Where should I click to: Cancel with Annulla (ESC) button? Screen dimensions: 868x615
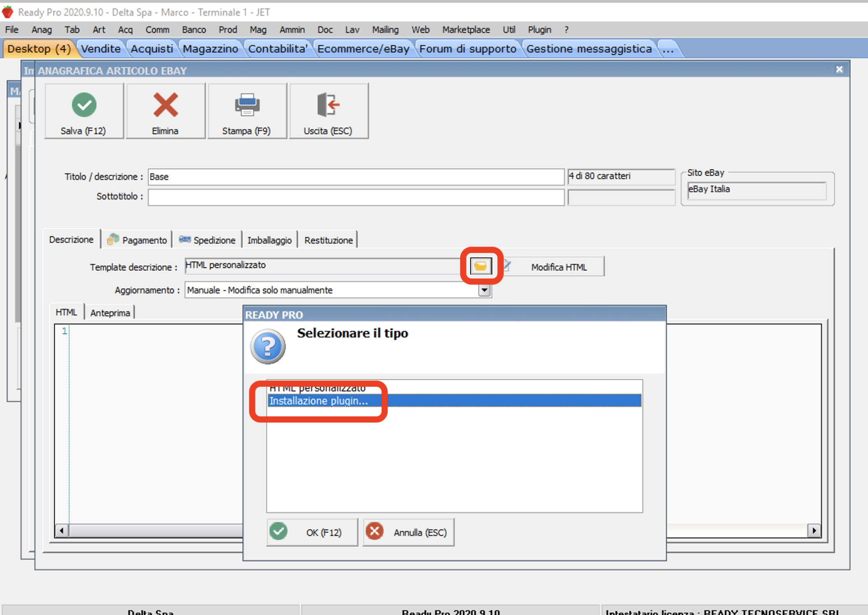click(408, 532)
